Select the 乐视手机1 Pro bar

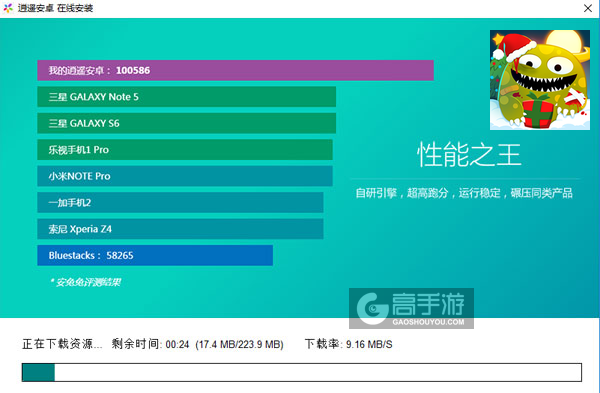(x=185, y=150)
